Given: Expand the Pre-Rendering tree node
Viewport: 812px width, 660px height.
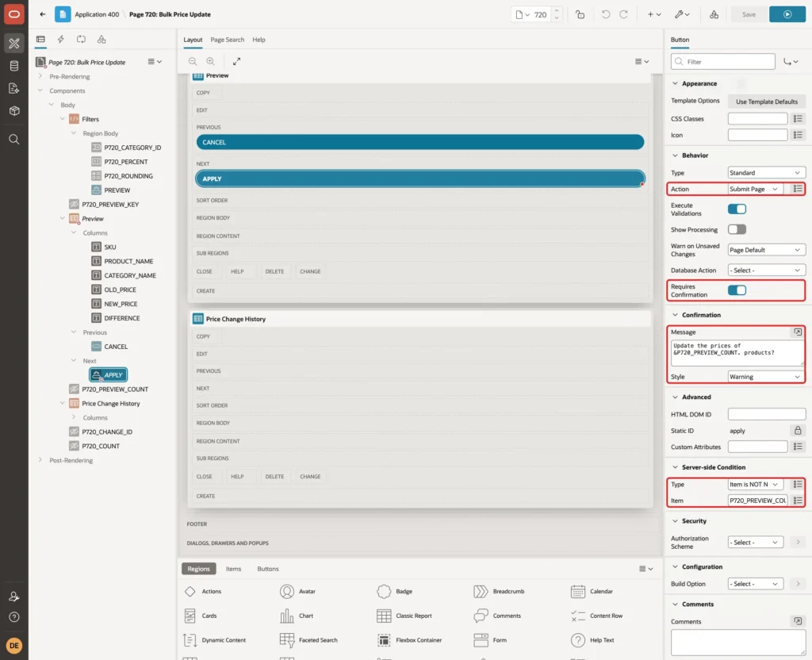Looking at the screenshot, I should tap(40, 76).
